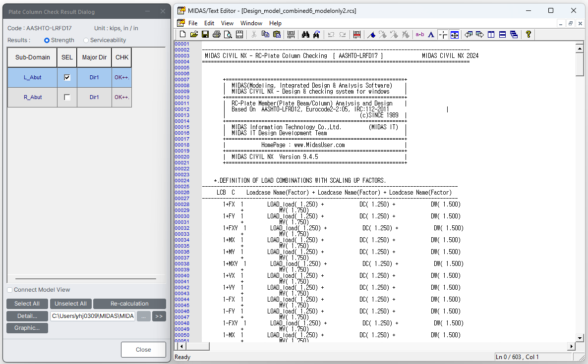This screenshot has width=588, height=364.
Task: Tile windows horizontally icon
Action: tap(503, 35)
